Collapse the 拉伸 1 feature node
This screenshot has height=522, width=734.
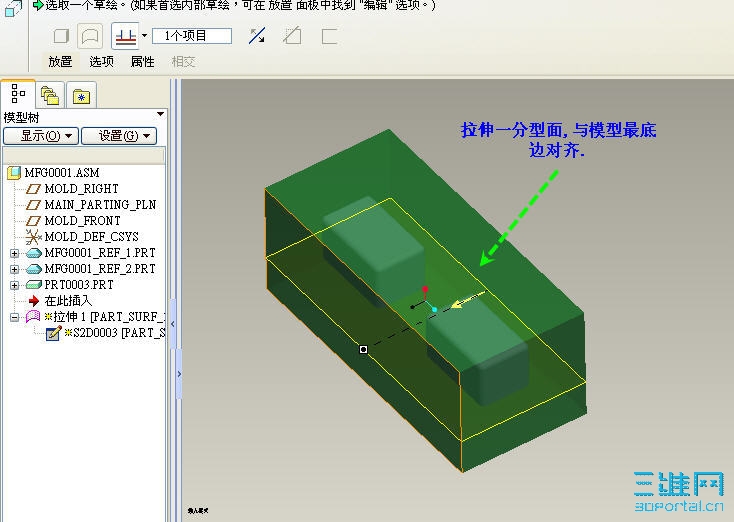15,317
